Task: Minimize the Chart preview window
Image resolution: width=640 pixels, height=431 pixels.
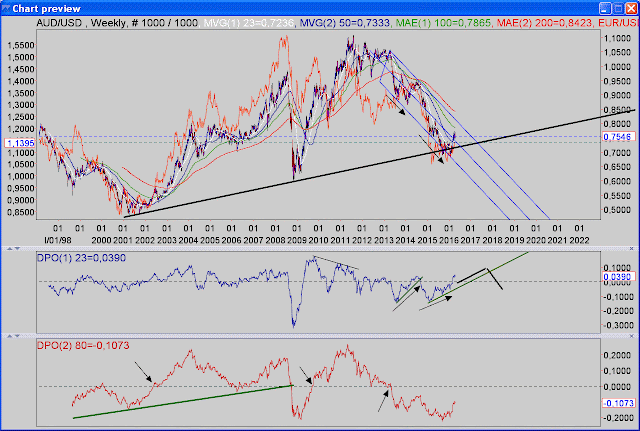Action: point(605,9)
